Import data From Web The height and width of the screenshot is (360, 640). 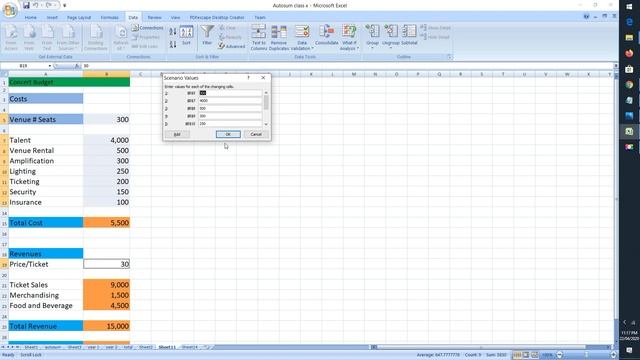click(29, 38)
